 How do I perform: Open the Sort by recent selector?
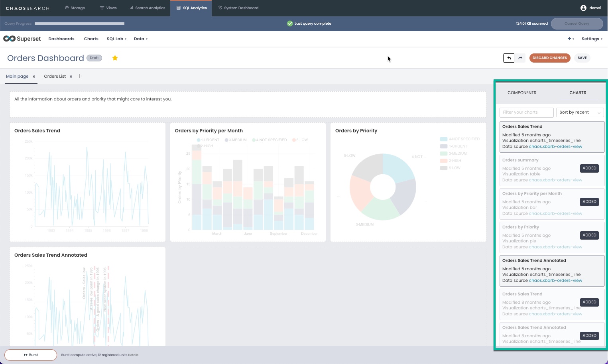click(x=580, y=112)
